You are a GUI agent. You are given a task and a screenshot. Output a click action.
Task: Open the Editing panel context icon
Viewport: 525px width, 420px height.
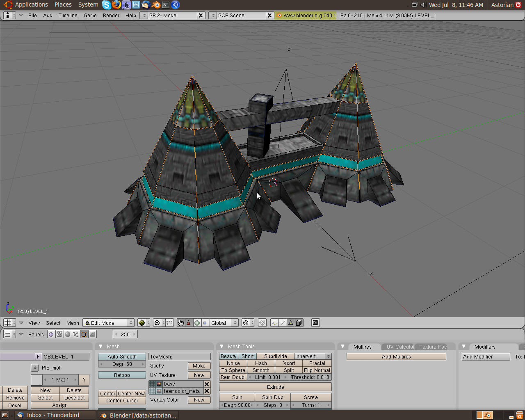pos(84,334)
